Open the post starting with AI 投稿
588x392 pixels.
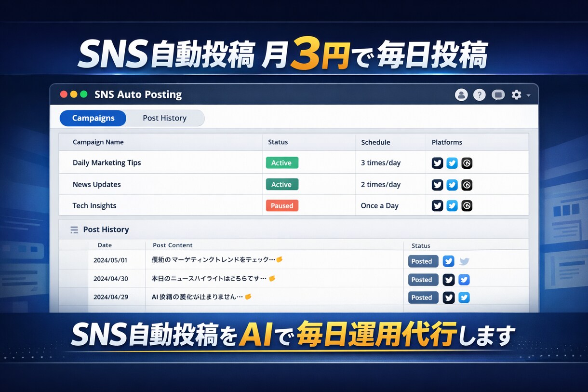pyautogui.click(x=201, y=297)
